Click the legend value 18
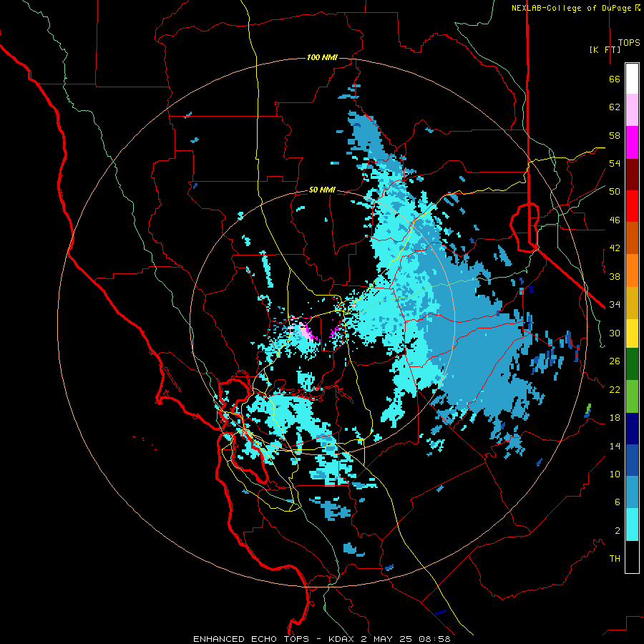This screenshot has width=644, height=644. click(615, 418)
